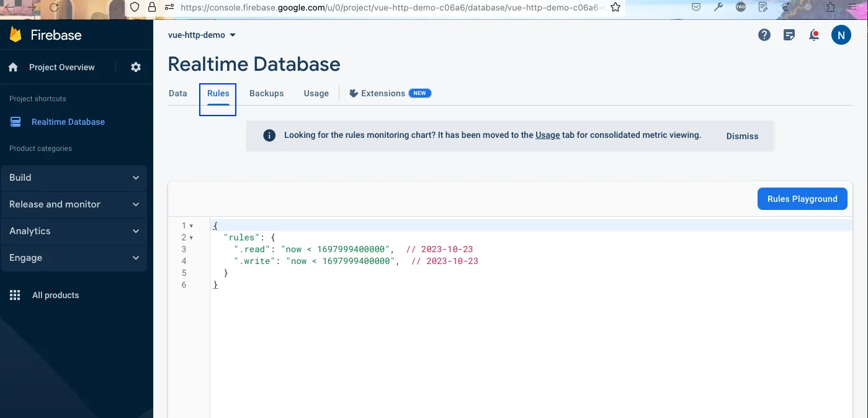Click the info icon in banner
The image size is (868, 418).
(269, 135)
